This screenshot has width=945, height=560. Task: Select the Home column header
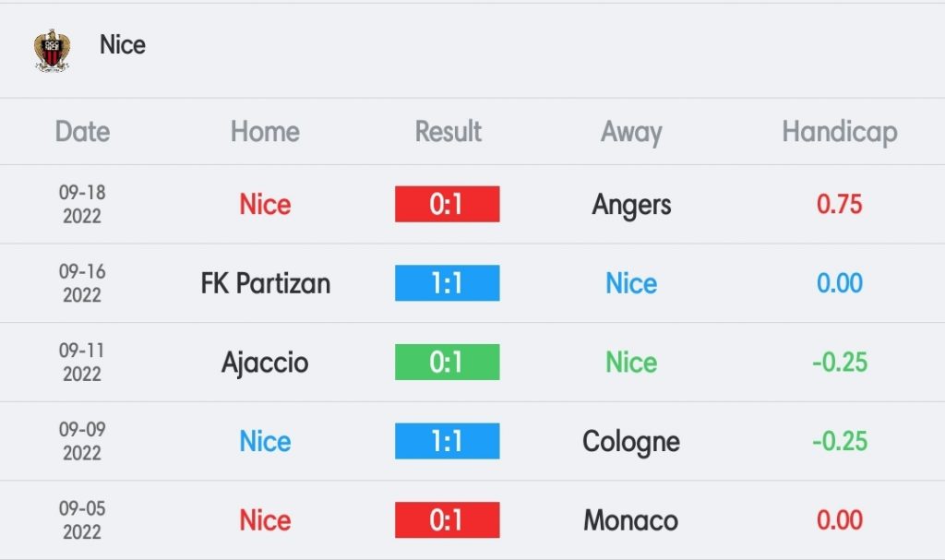coord(265,131)
